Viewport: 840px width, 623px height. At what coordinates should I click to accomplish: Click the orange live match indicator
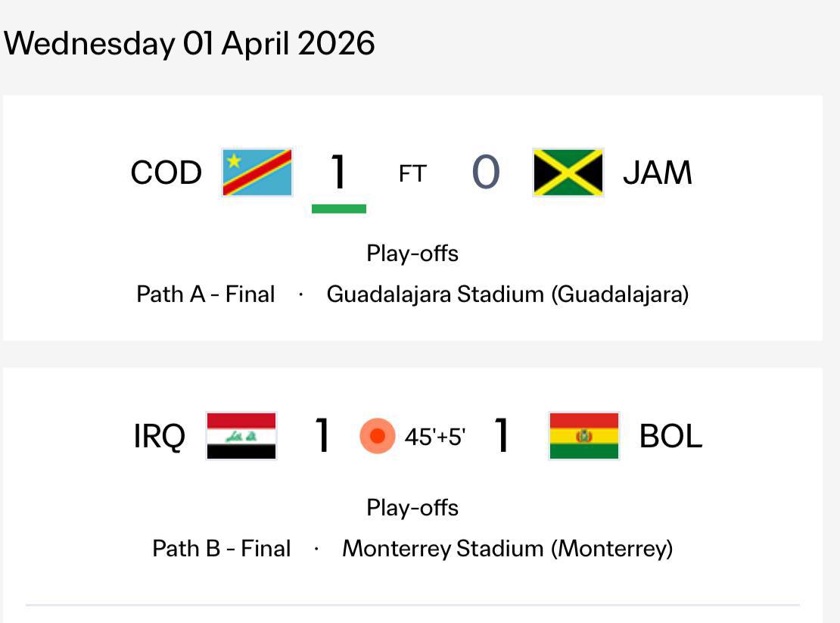tap(377, 436)
